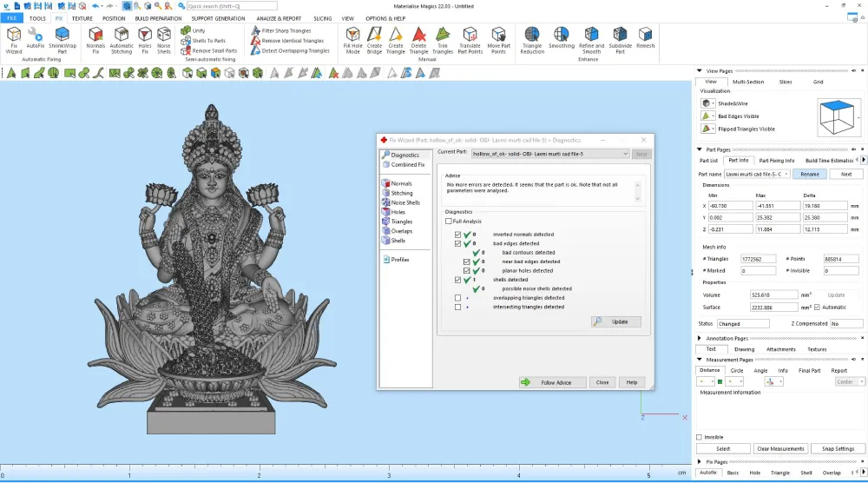Screen dimensions: 868x483
Task: Open Triangle Reduction tool
Action: (x=532, y=40)
